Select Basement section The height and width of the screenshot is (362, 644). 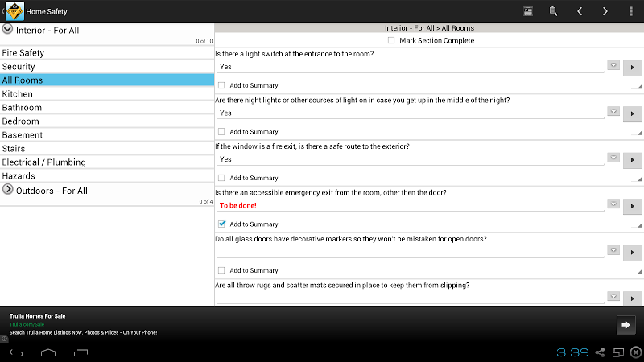(x=107, y=134)
